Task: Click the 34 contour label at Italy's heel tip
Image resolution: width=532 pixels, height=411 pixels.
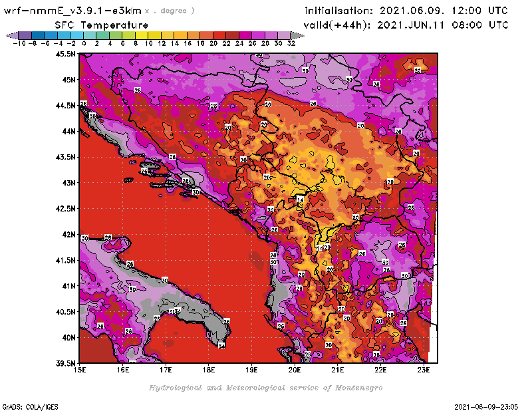Action: [x=221, y=346]
